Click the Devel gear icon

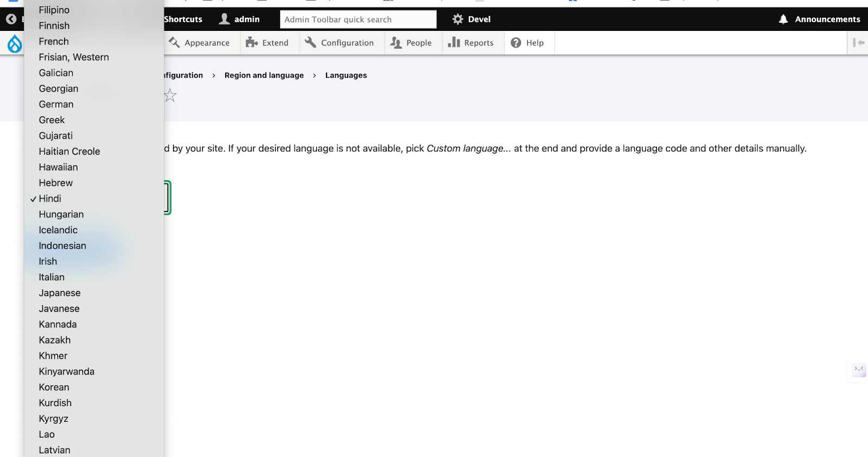(x=458, y=19)
